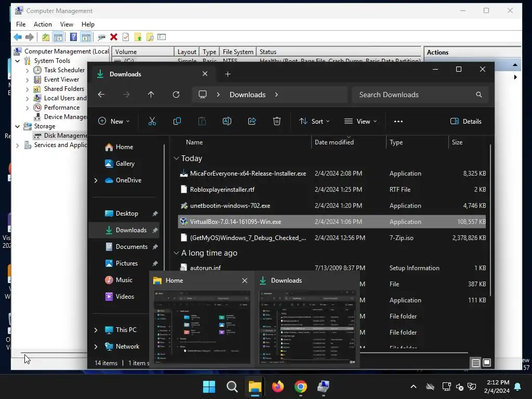Show hidden tray icons chevron

pos(414,387)
